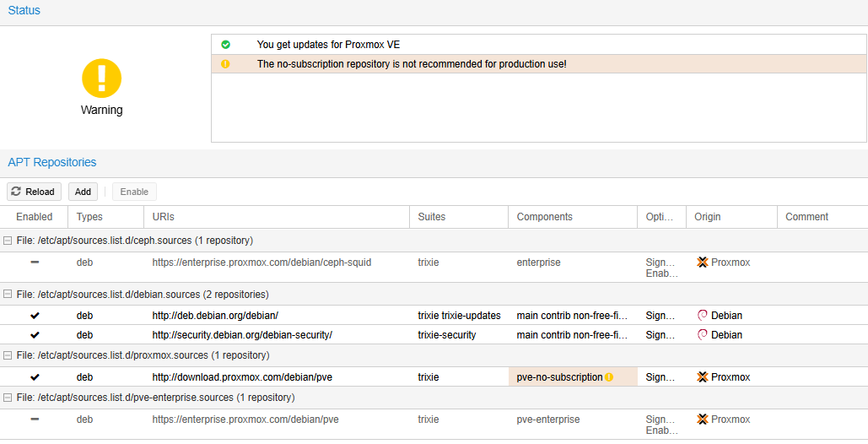Click green checkmark icon beside Proxmox VE updates
This screenshot has height=444, width=868.
[x=225, y=45]
